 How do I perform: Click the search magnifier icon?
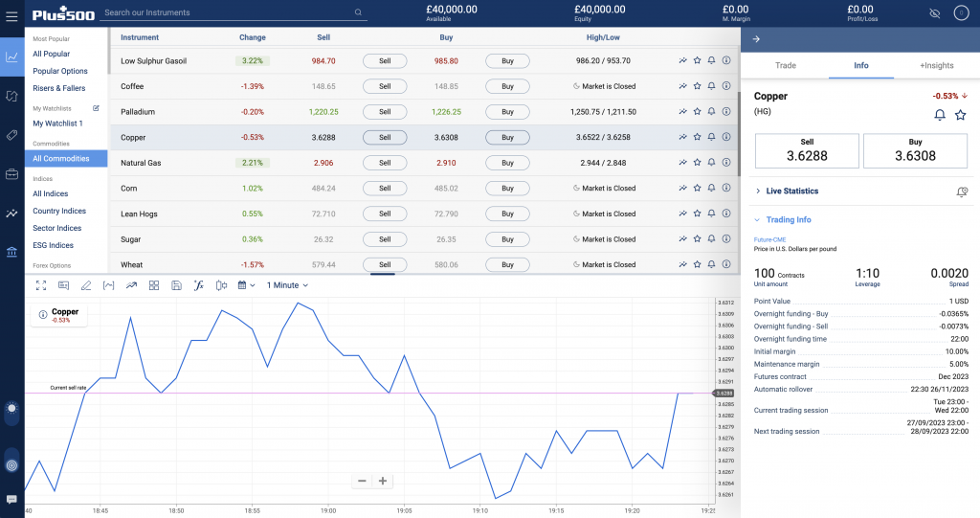point(358,12)
